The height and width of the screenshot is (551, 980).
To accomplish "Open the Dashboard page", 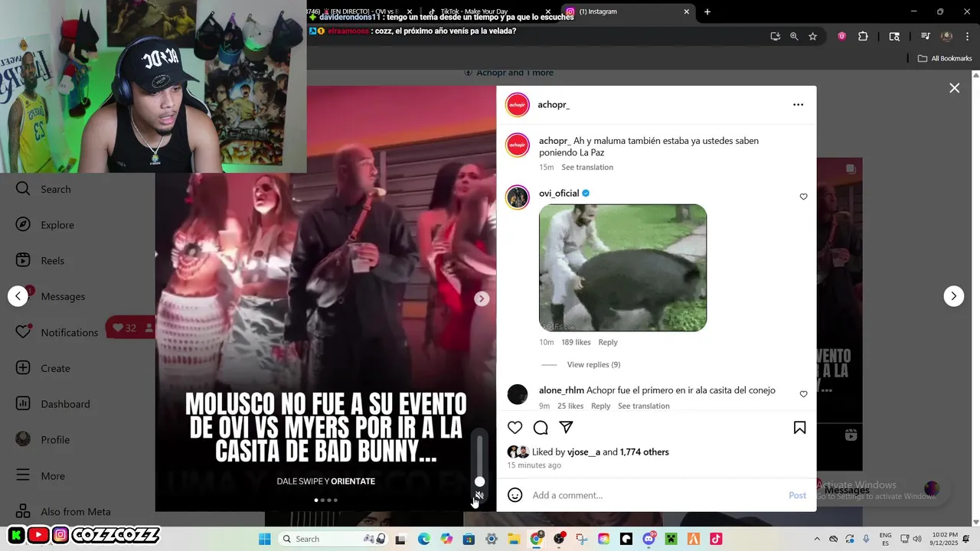I will [53, 404].
